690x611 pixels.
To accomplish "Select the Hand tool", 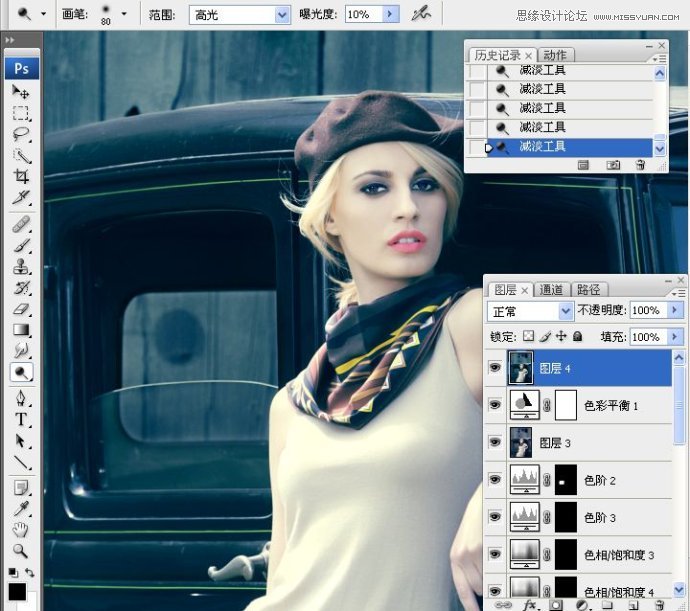I will coord(20,529).
